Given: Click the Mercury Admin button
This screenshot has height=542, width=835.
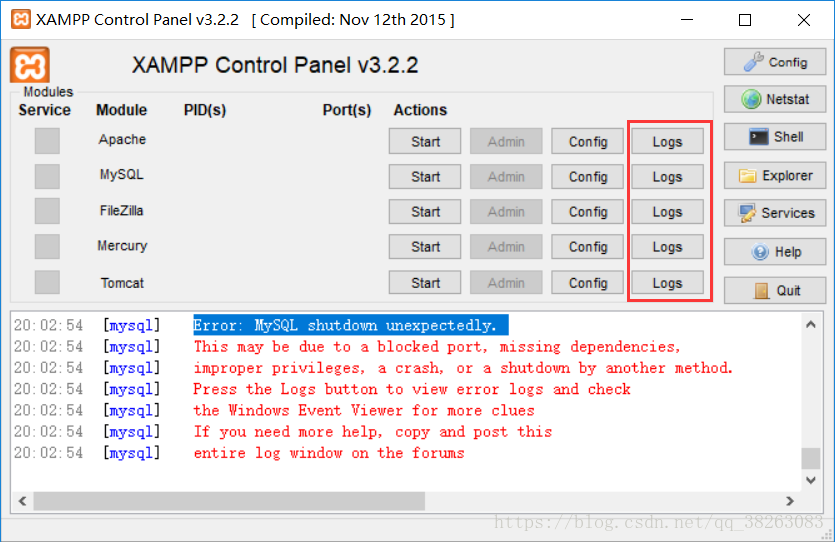Looking at the screenshot, I should 506,247.
